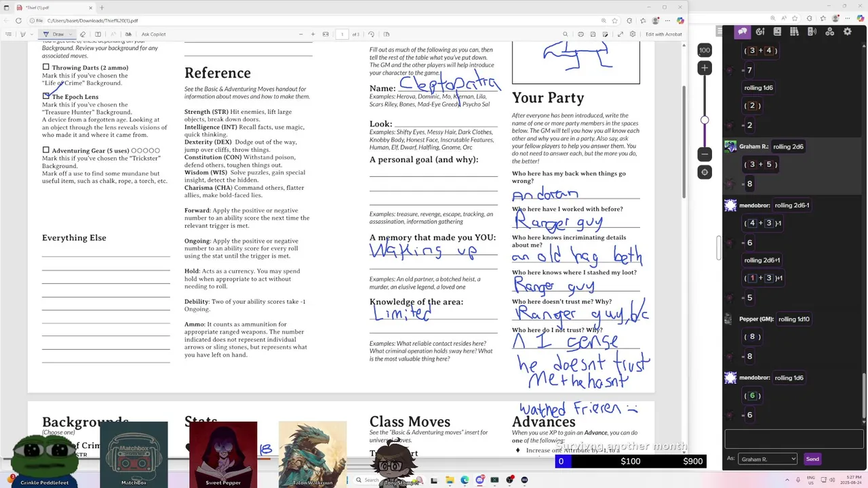Select the Erase tool

[x=83, y=34]
